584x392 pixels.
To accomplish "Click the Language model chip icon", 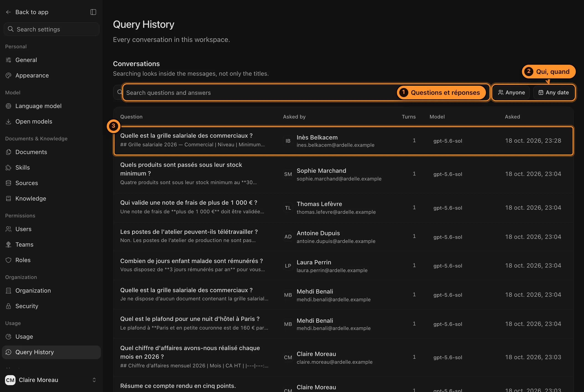I will click(8, 106).
